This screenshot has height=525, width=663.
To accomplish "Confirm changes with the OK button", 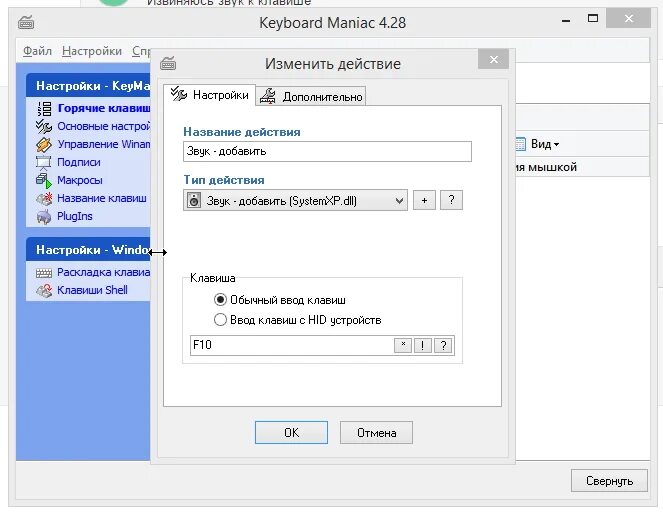I will (x=291, y=432).
